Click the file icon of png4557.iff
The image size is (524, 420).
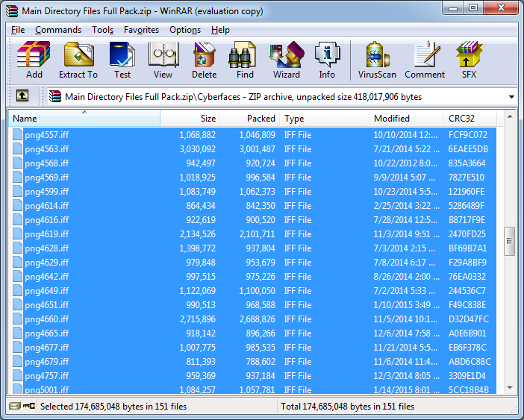click(x=17, y=134)
